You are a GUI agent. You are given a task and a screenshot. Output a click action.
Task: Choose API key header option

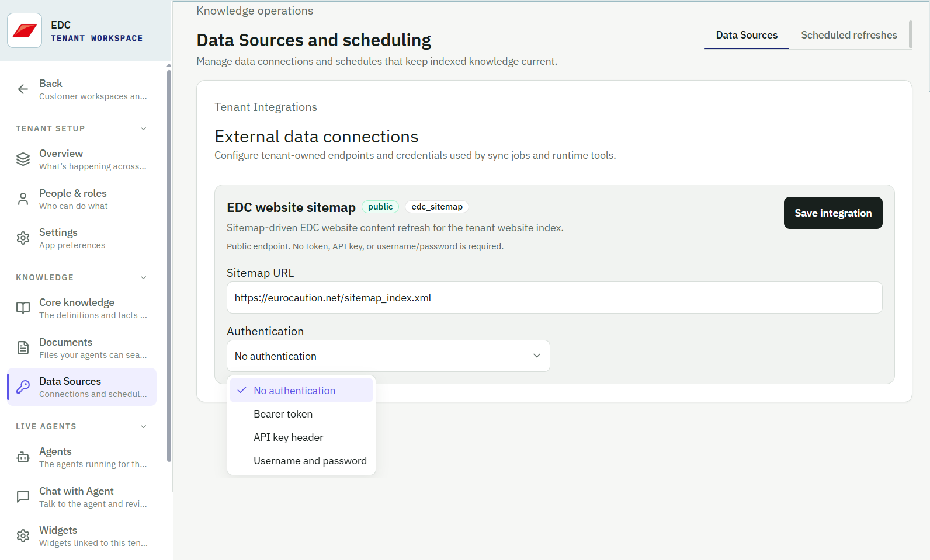[x=301, y=437]
